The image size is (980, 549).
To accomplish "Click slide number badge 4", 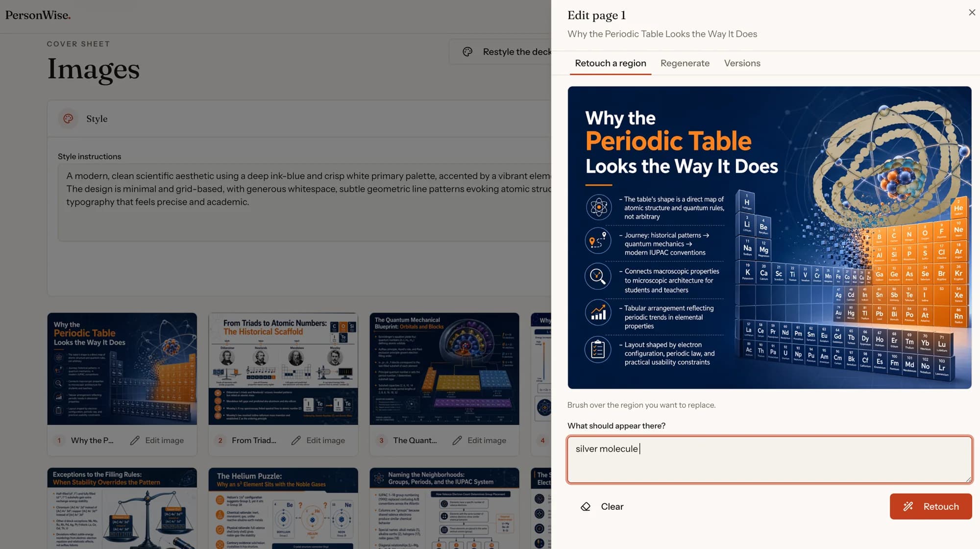I will 542,440.
